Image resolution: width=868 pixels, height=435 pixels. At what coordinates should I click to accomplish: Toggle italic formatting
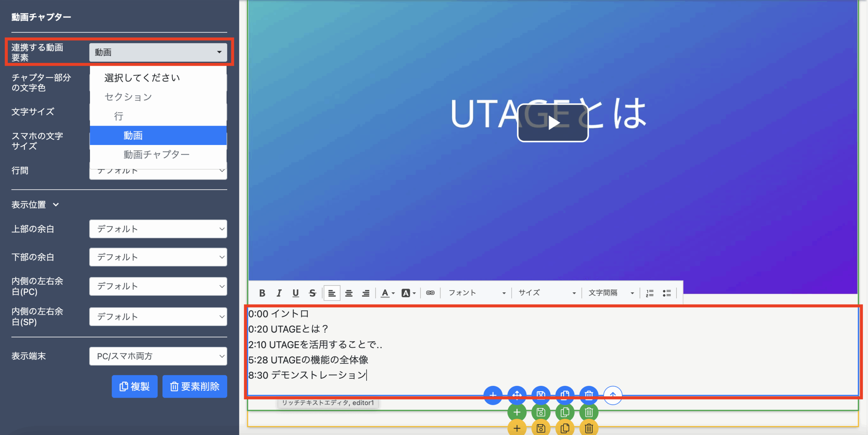click(279, 293)
